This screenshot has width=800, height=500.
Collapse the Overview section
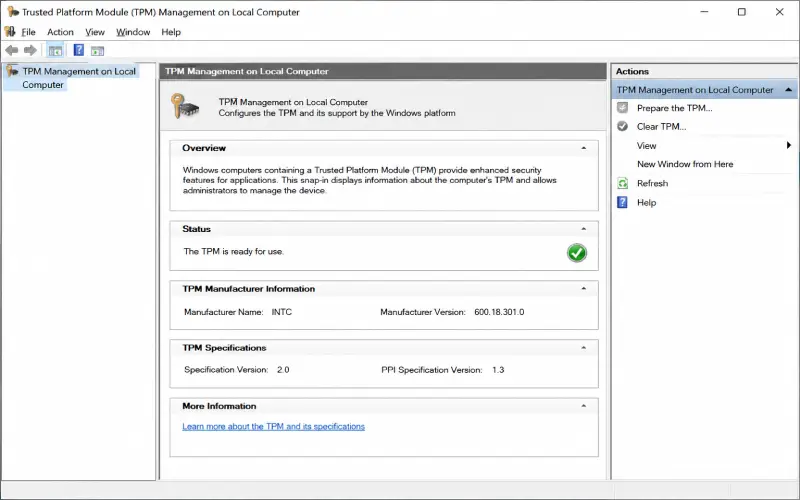(x=584, y=148)
